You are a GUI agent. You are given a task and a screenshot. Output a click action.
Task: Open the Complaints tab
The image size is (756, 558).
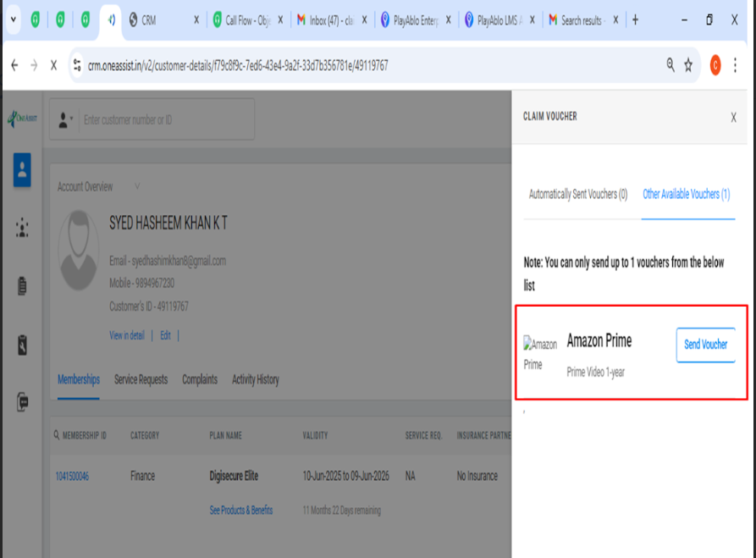(x=200, y=379)
